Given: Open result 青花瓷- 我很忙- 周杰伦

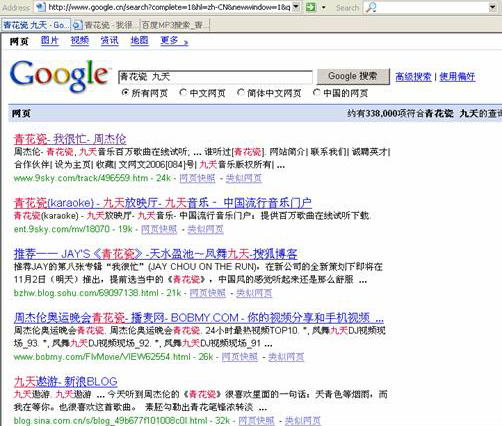Looking at the screenshot, I should coord(70,139).
